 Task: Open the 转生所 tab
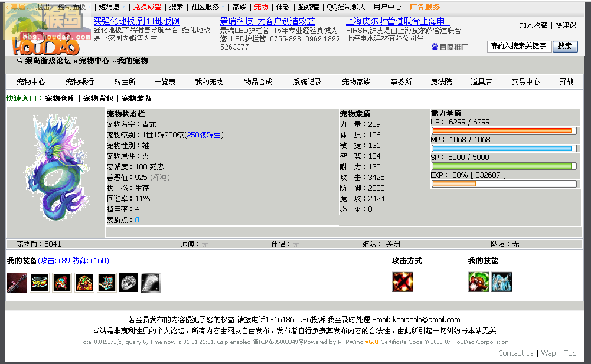point(125,82)
